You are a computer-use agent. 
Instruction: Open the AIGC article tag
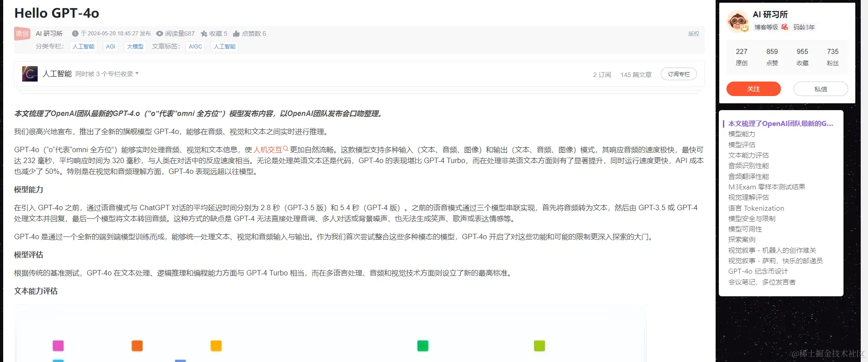195,47
